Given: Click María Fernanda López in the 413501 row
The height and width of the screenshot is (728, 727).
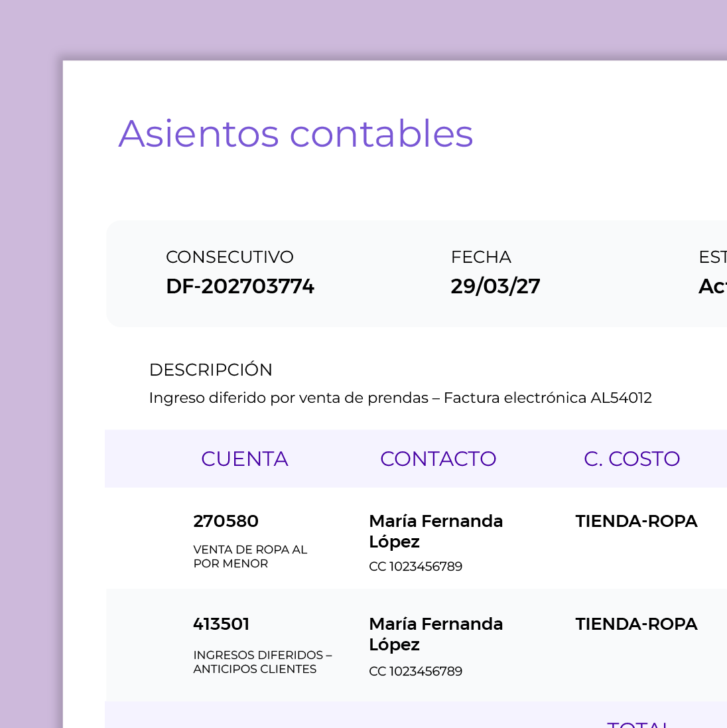Looking at the screenshot, I should [436, 634].
